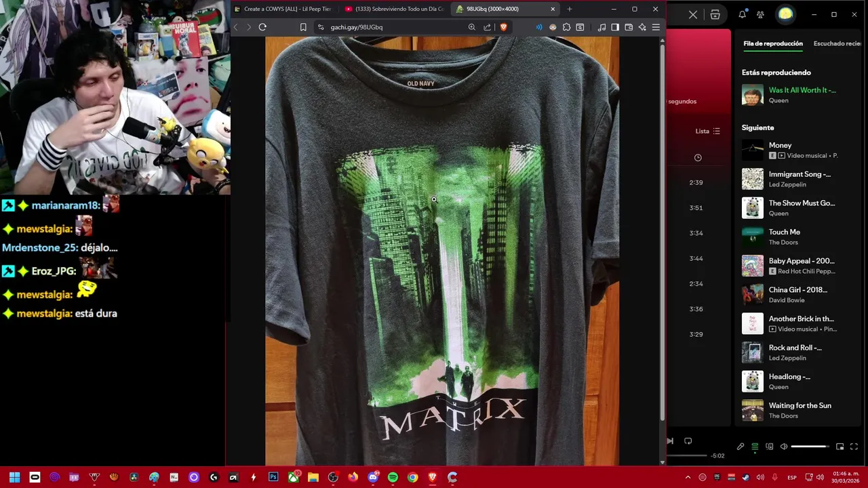868x488 pixels.
Task: Bookmark this page in Brave
Action: 303,27
